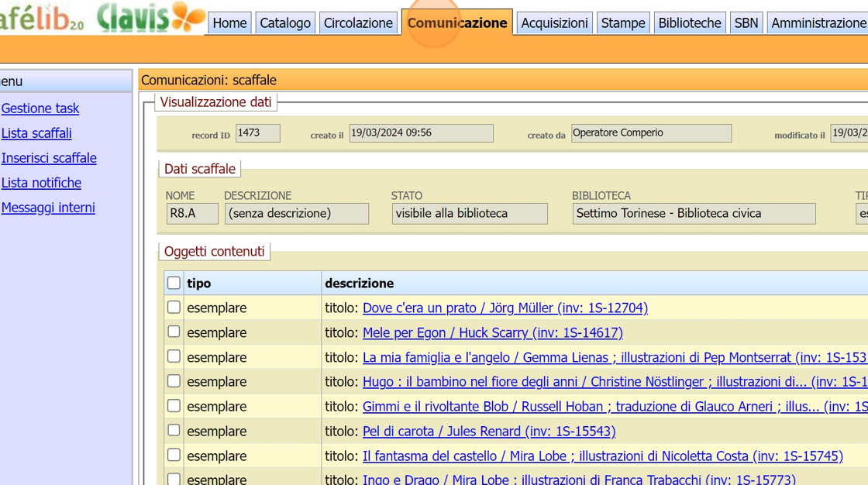Select Il fantasma del castello checkbox
This screenshot has height=485, width=868.
point(174,455)
